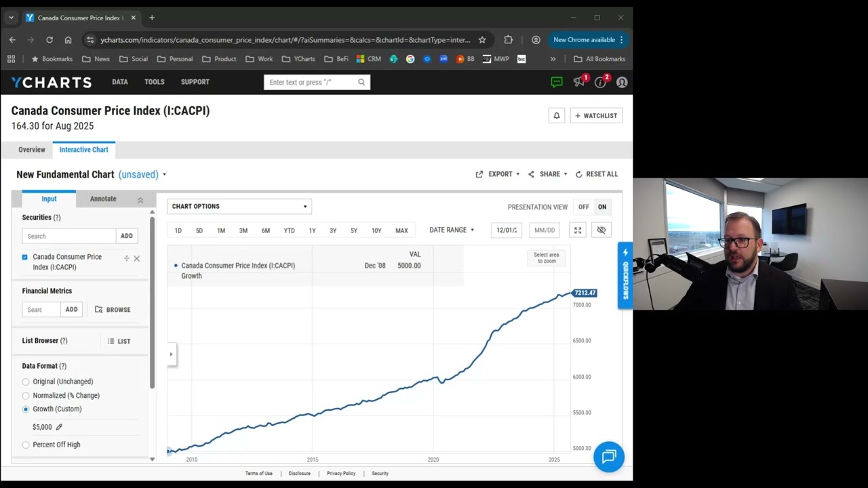
Task: Click the fullscreen chart icon
Action: tap(578, 230)
